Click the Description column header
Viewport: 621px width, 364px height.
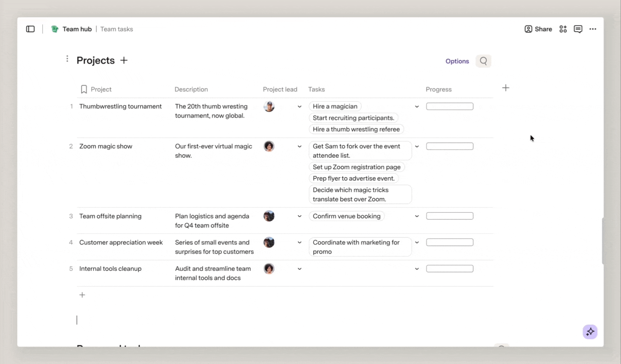tap(191, 89)
